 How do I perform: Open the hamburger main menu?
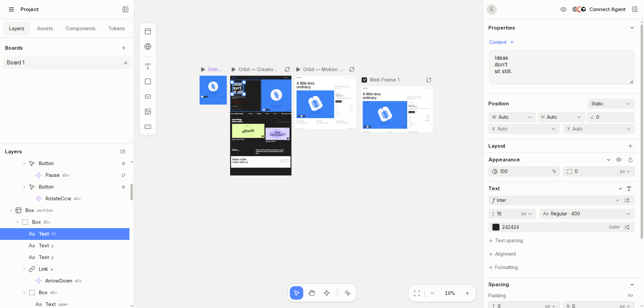click(11, 9)
